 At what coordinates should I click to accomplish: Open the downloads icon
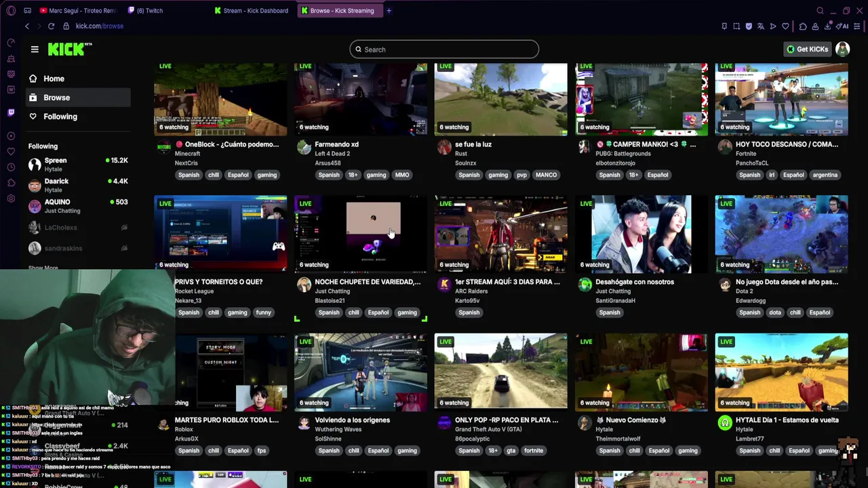coord(827,26)
